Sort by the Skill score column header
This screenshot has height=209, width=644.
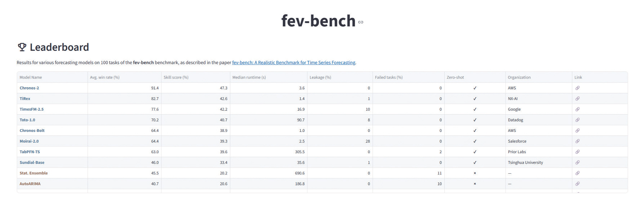176,77
